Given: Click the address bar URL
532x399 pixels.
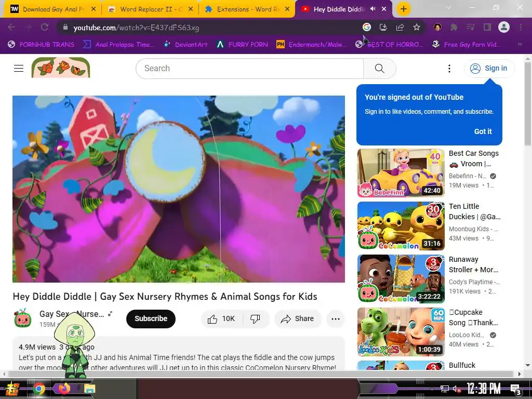Looking at the screenshot, I should point(136,28).
